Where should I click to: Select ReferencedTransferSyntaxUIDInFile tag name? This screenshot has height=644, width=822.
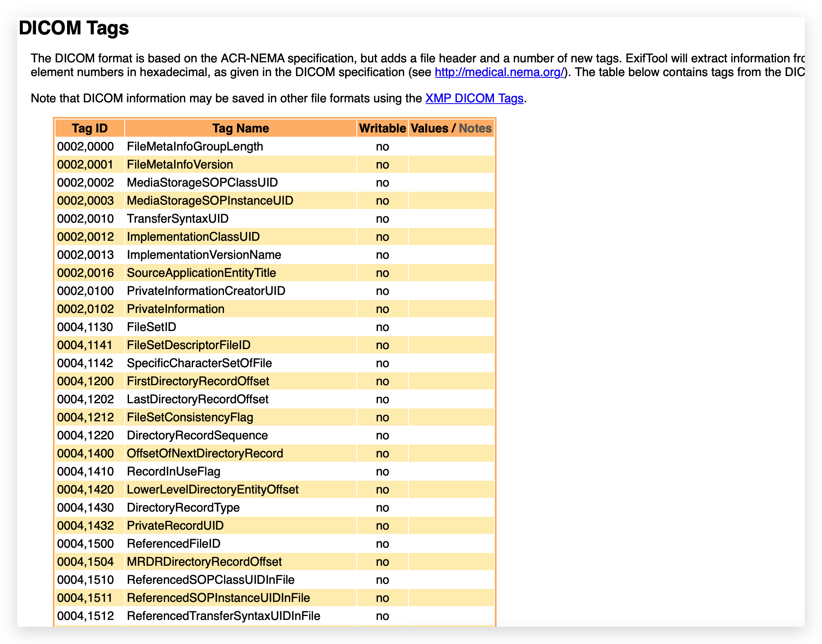(x=224, y=616)
